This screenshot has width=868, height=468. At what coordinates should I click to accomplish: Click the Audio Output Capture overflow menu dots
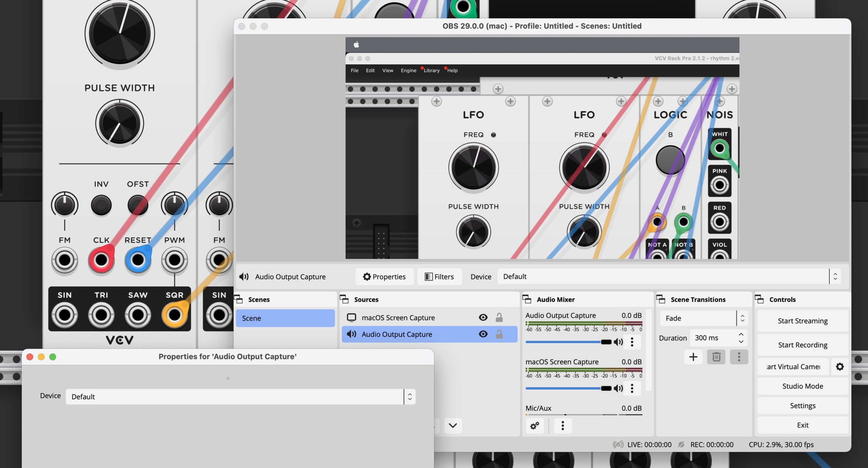point(632,341)
